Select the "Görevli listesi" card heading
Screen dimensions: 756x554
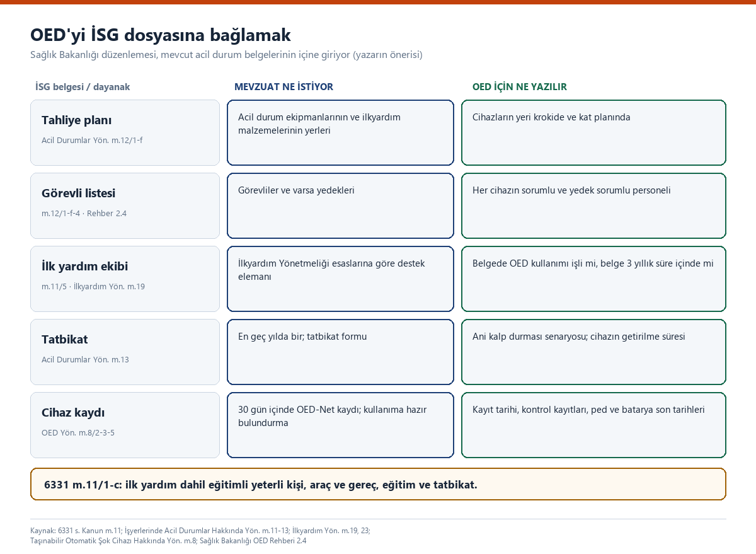click(78, 193)
